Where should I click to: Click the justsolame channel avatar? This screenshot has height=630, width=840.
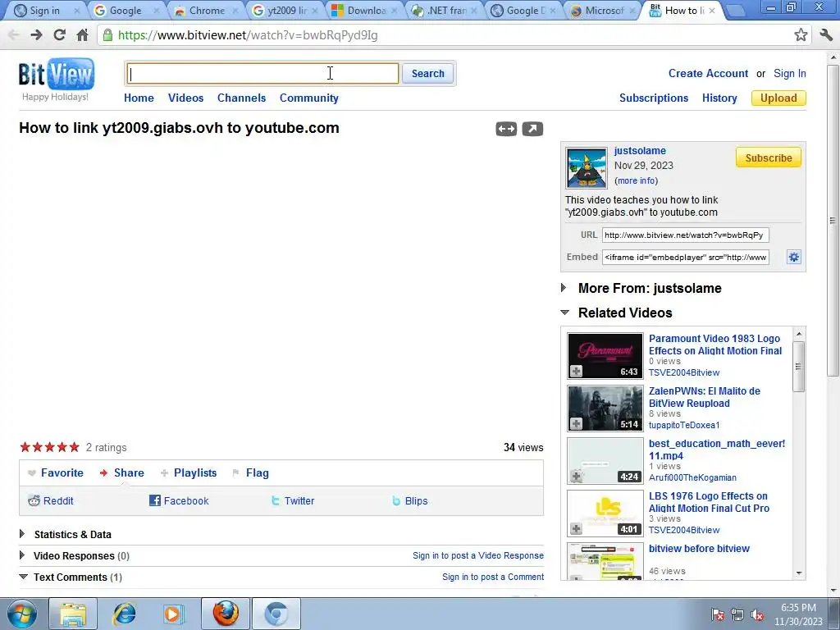click(587, 167)
